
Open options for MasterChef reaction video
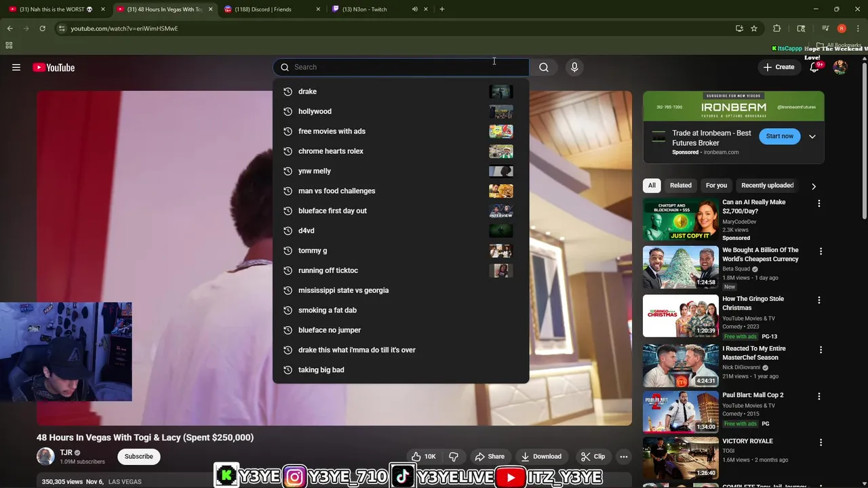click(821, 350)
